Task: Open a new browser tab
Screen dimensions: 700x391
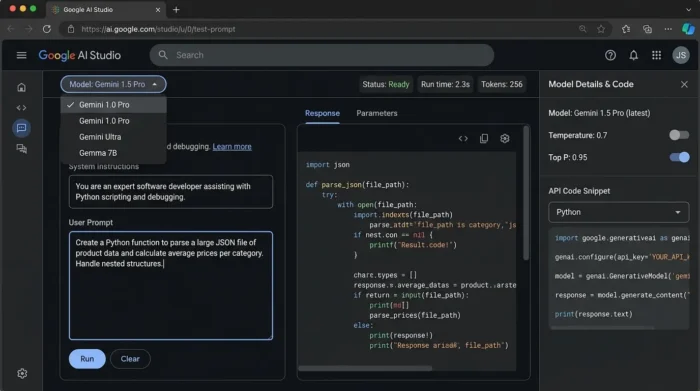Action: (x=176, y=9)
